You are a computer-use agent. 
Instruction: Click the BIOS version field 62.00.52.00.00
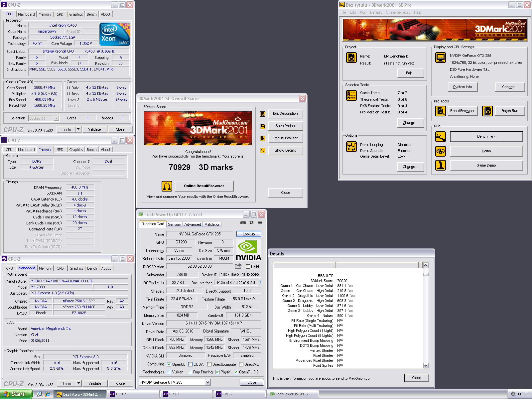pyautogui.click(x=199, y=266)
